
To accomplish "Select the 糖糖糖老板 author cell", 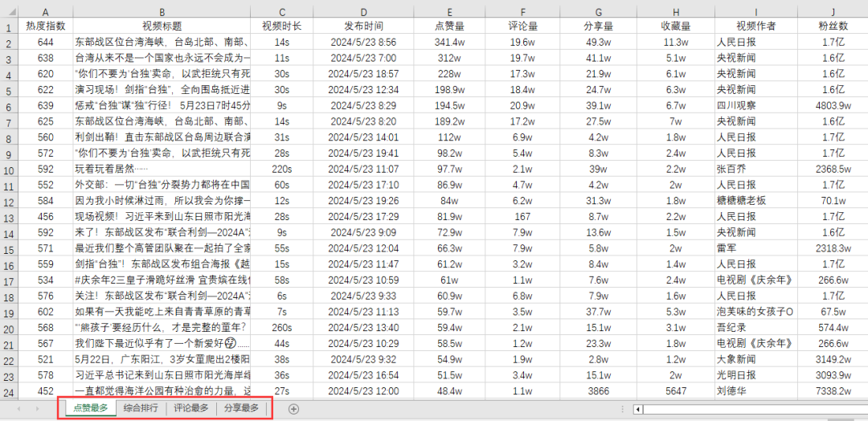I will coord(756,201).
